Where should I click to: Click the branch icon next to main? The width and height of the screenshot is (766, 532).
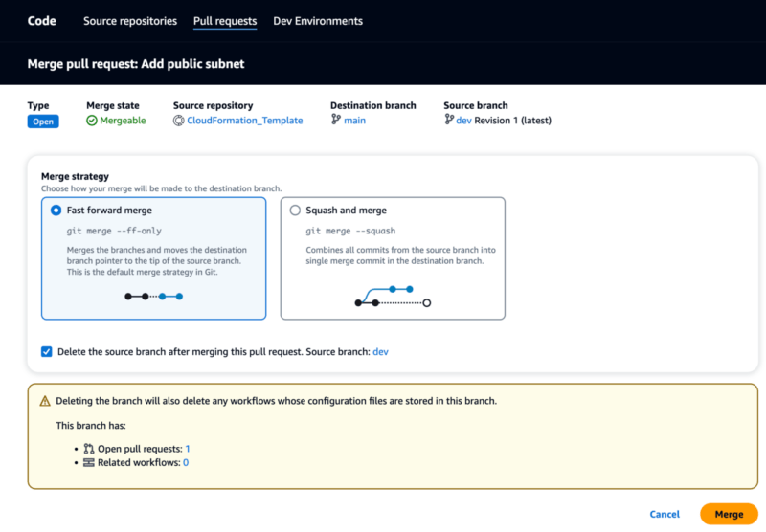pos(336,120)
